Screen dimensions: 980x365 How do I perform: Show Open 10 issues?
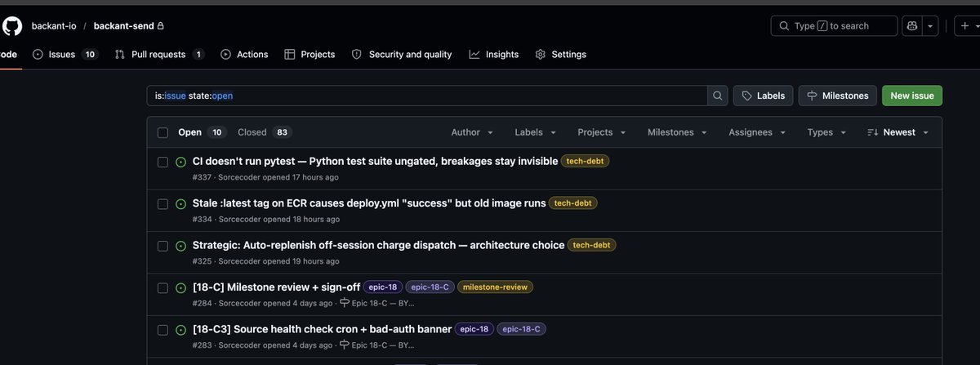click(202, 132)
